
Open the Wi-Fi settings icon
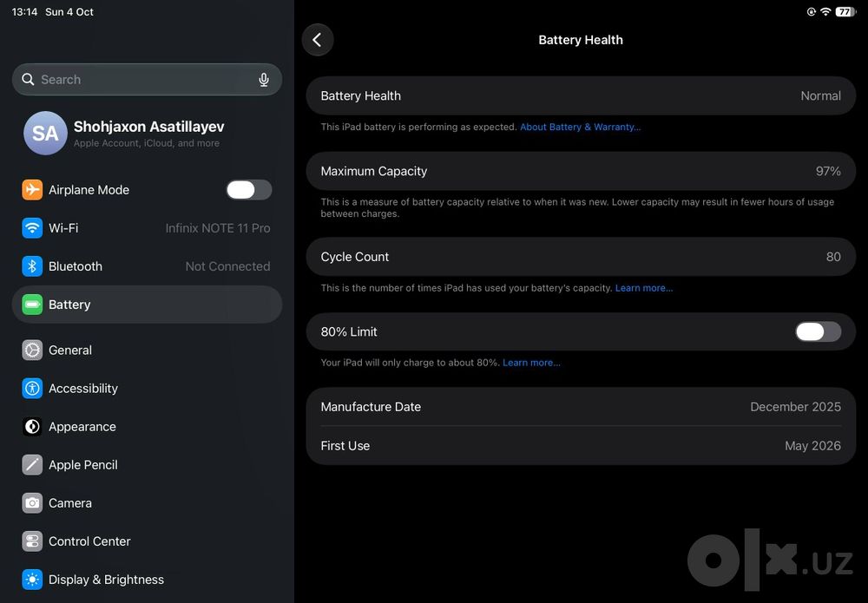32,228
